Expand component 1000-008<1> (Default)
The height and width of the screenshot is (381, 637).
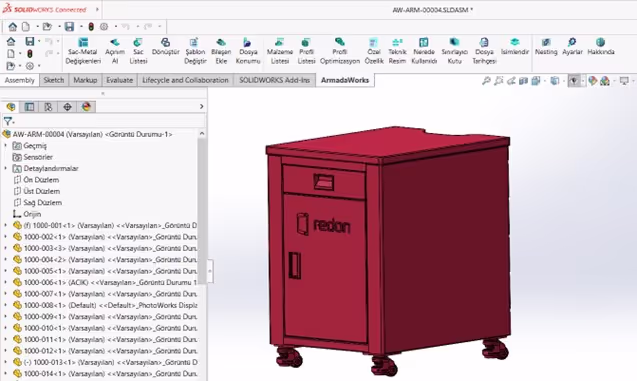[x=6, y=305]
